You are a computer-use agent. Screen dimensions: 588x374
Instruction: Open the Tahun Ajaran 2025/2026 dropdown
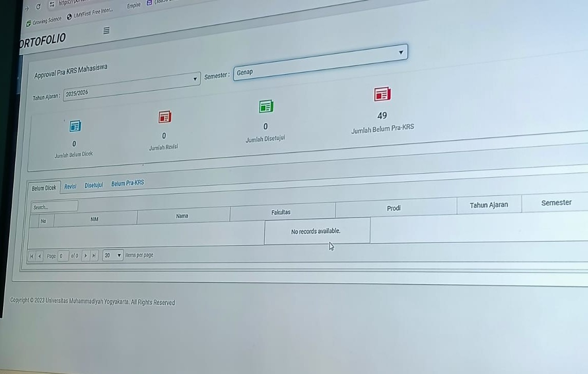(x=131, y=86)
